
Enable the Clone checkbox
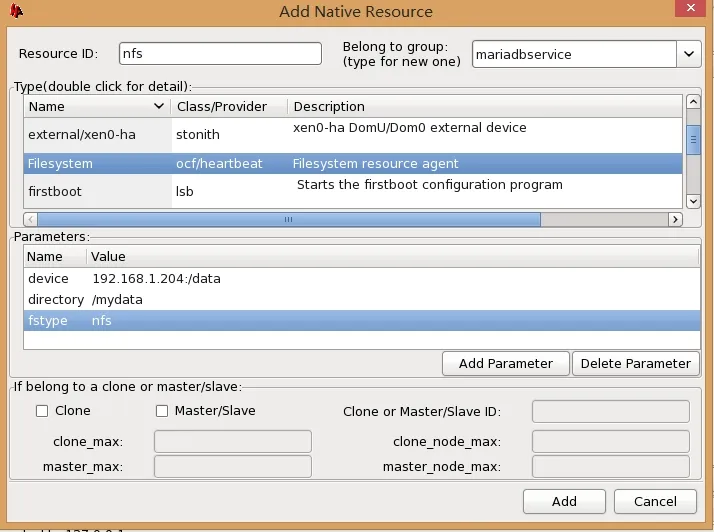(42, 411)
